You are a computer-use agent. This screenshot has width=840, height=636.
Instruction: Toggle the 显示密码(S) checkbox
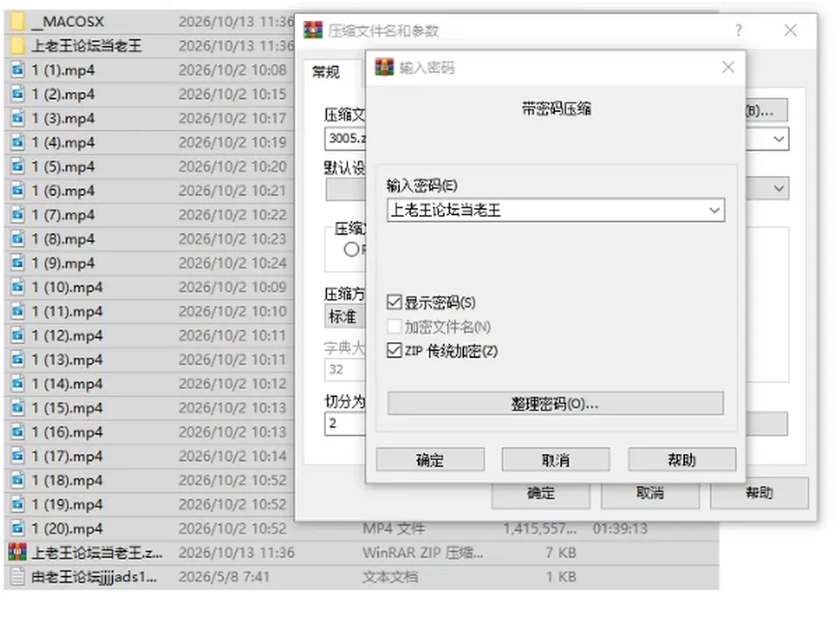pos(395,302)
